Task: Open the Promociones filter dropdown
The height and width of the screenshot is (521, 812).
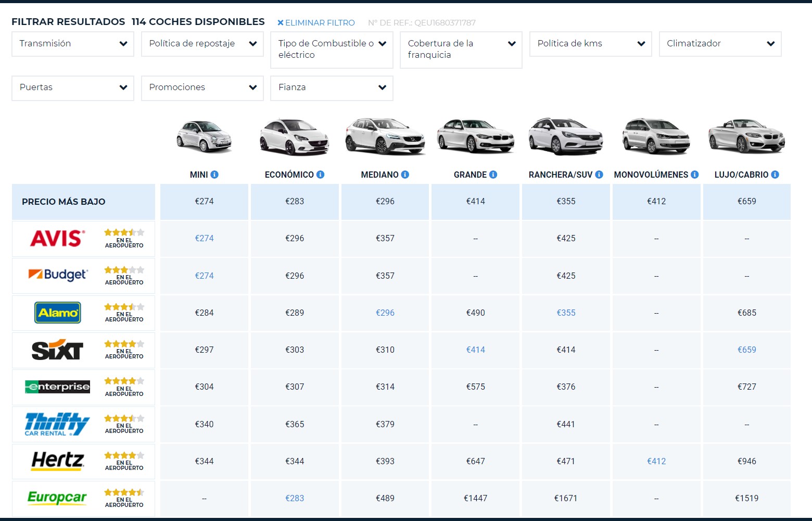Action: [x=202, y=88]
